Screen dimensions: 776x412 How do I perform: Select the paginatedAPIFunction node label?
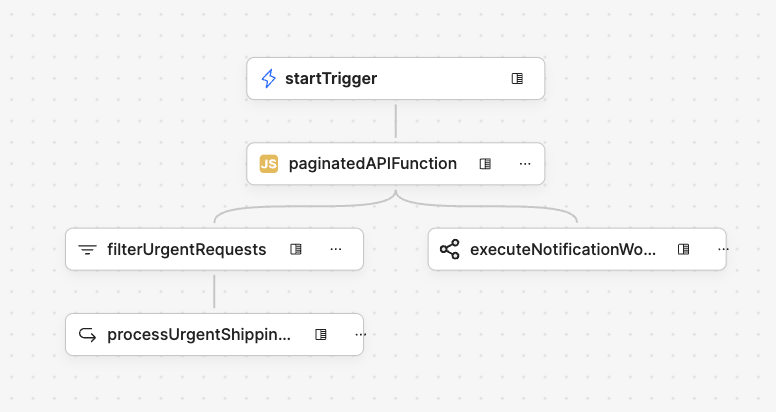pyautogui.click(x=373, y=163)
